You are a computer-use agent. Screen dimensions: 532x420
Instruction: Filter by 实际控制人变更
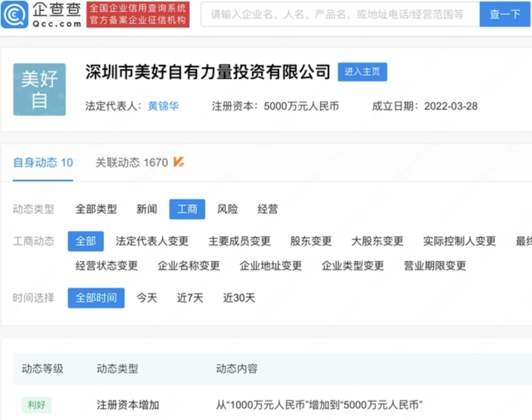pos(460,241)
